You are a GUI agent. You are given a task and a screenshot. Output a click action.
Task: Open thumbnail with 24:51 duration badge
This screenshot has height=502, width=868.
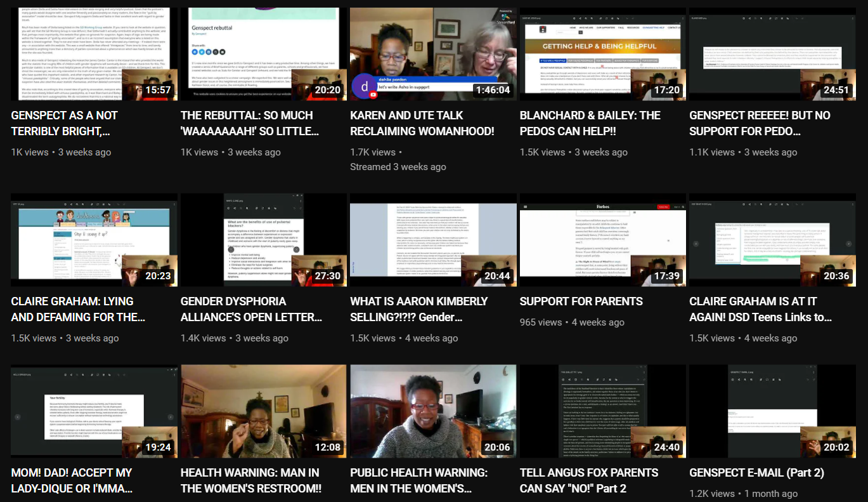coord(773,53)
